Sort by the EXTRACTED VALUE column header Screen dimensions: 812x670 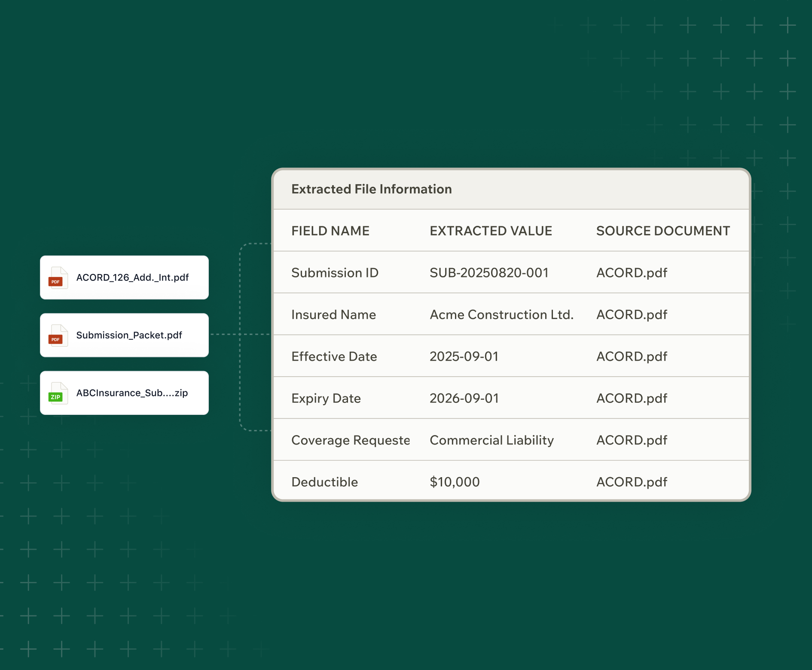tap(491, 231)
